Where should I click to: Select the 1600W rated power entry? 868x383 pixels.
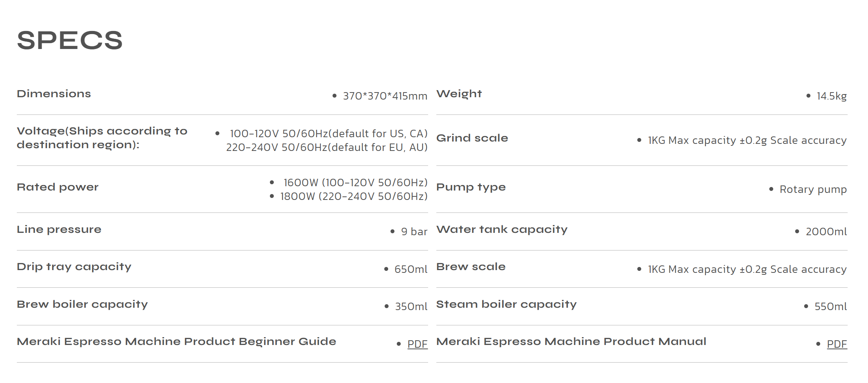click(x=355, y=183)
